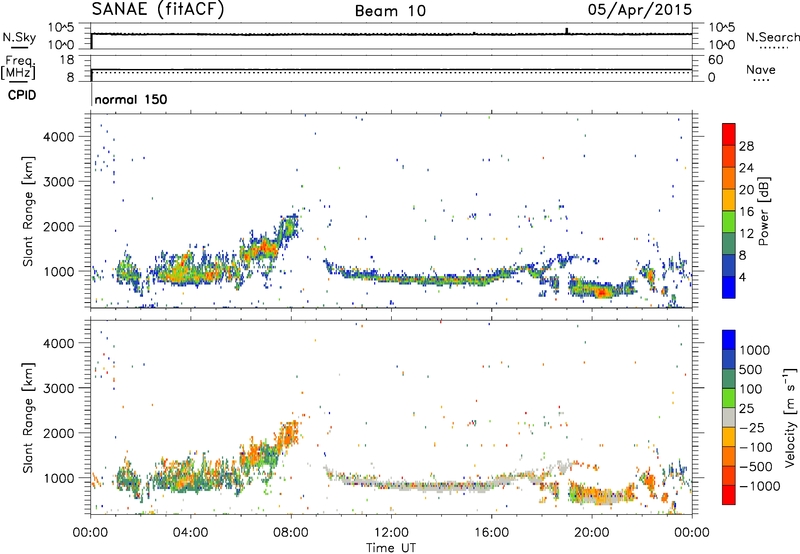Select the Freq. [MHz] axis label
The image size is (800, 554).
click(x=18, y=68)
